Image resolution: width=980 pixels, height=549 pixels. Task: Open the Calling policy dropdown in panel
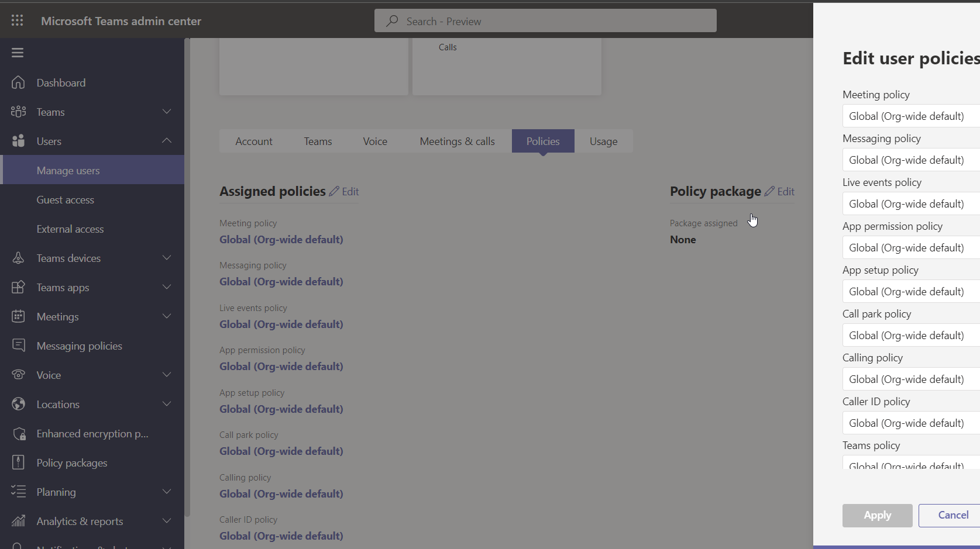(910, 379)
